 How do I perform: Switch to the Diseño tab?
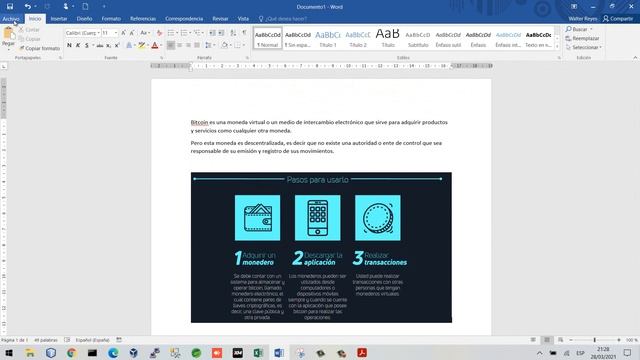coord(84,19)
